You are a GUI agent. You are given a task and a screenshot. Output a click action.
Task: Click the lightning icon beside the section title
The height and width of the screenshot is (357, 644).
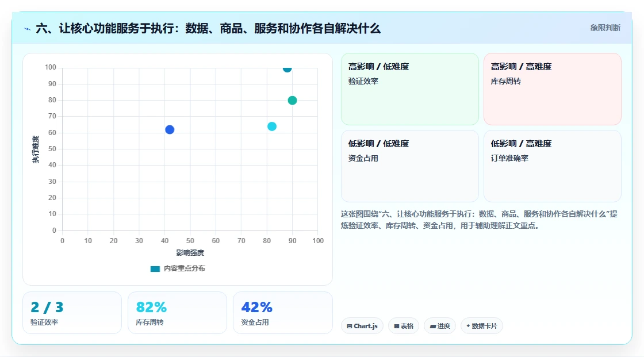(x=28, y=29)
